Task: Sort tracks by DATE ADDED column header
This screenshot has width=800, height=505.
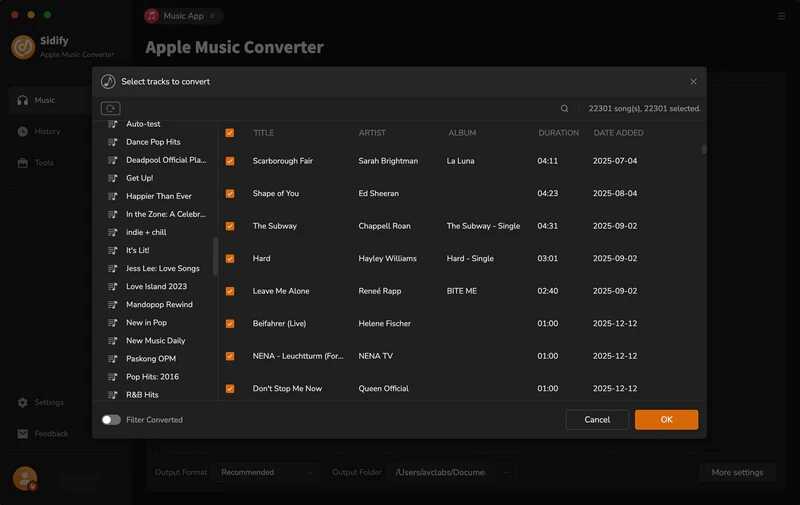Action: click(x=618, y=133)
